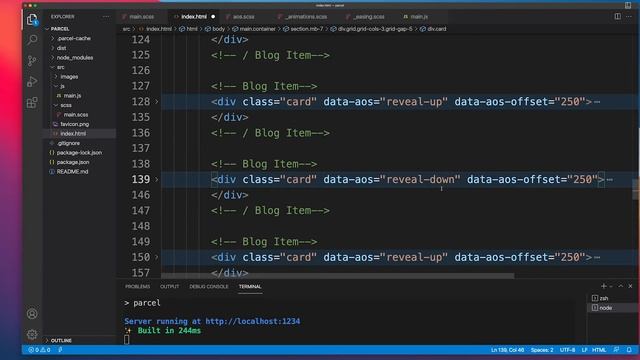
Task: Click unsaved dot on index.html tab
Action: pyautogui.click(x=213, y=17)
